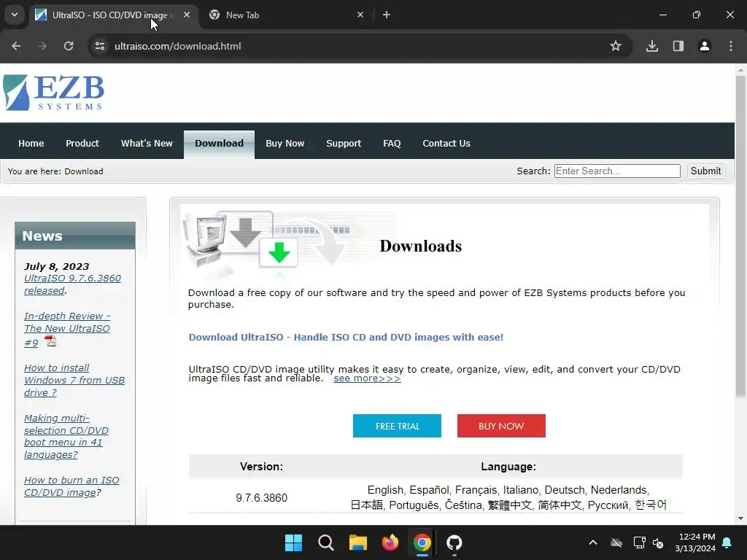Open a new tab with plus button
Screen dimensions: 747x560
pos(387,15)
